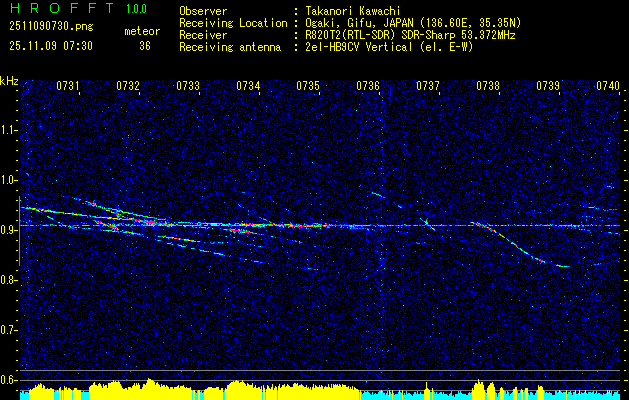Click the 0733 time marker

(x=188, y=85)
